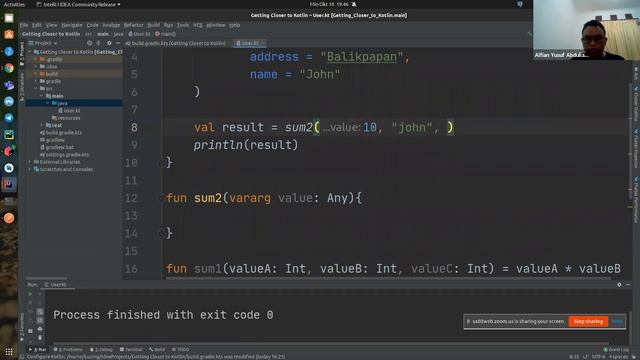Open the Build menu
This screenshot has width=640, height=360.
pos(153,25)
